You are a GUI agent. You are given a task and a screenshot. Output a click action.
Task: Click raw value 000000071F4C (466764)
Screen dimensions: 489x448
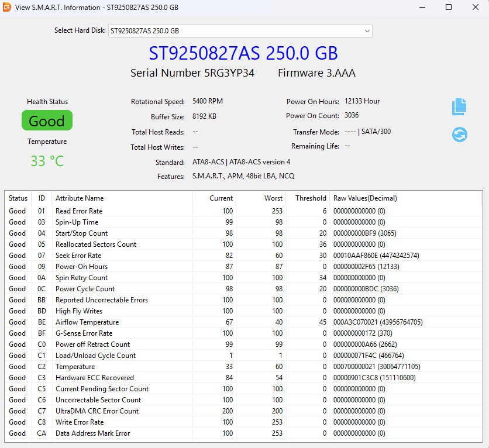369,356
